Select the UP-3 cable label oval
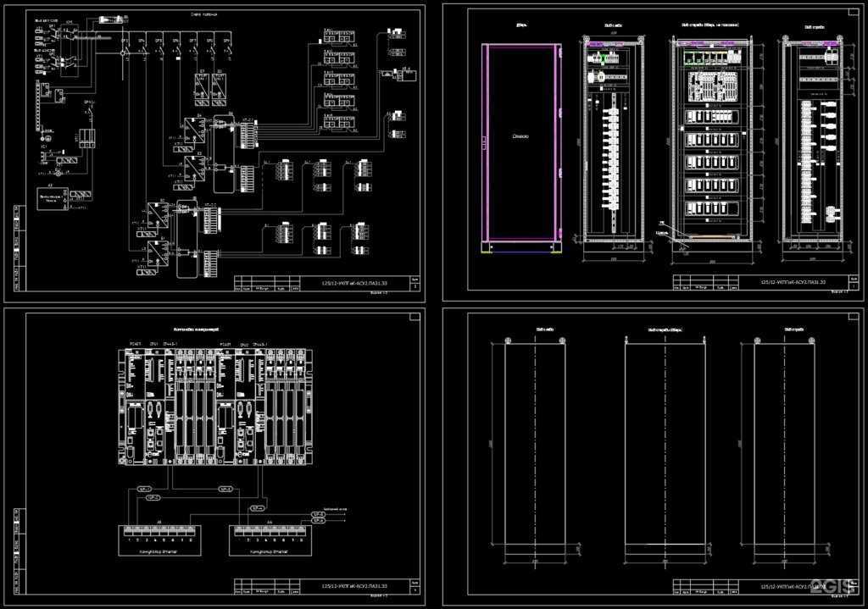868x609 pixels. pyautogui.click(x=225, y=489)
